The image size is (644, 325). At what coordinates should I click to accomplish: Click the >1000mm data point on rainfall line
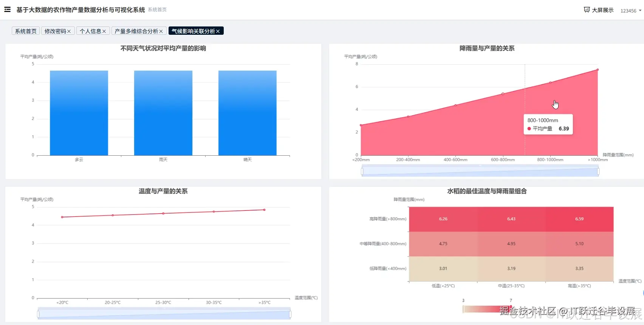[x=598, y=70]
